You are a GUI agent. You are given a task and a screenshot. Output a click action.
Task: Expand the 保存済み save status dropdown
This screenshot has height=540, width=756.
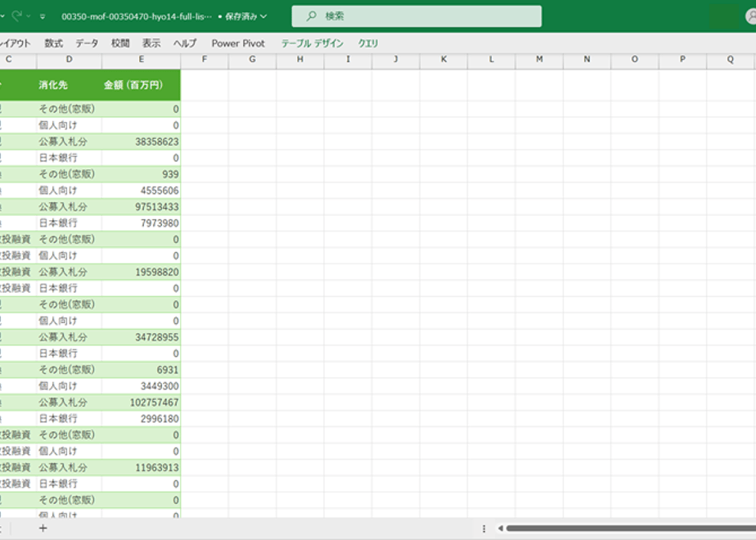[263, 16]
